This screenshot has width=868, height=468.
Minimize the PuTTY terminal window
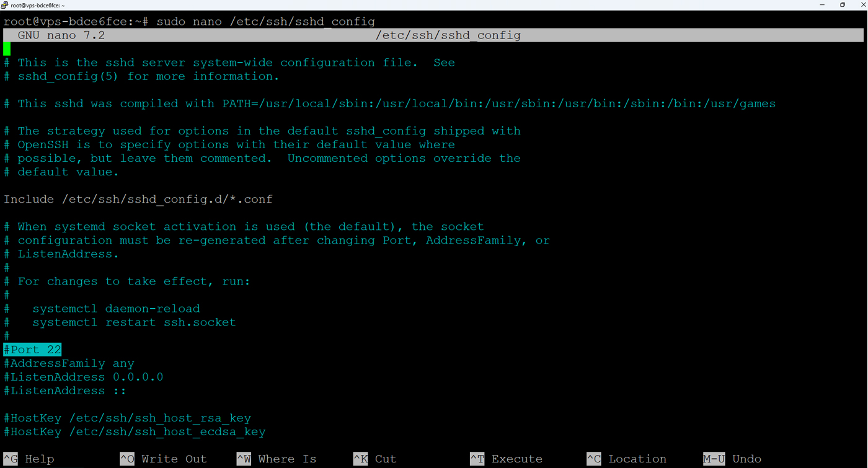click(822, 5)
